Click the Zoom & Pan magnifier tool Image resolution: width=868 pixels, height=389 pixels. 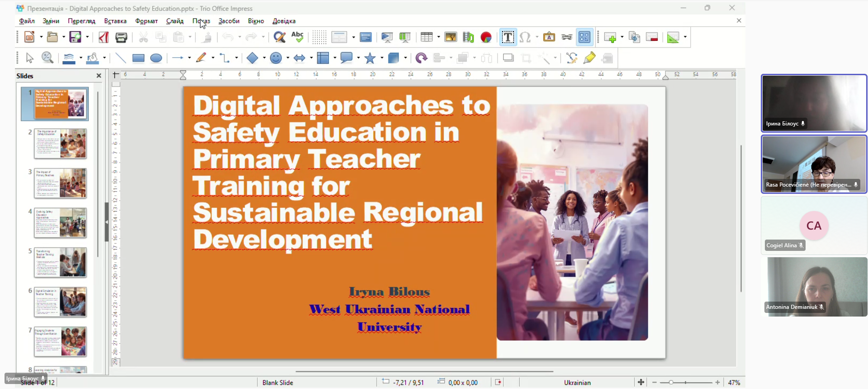click(47, 58)
